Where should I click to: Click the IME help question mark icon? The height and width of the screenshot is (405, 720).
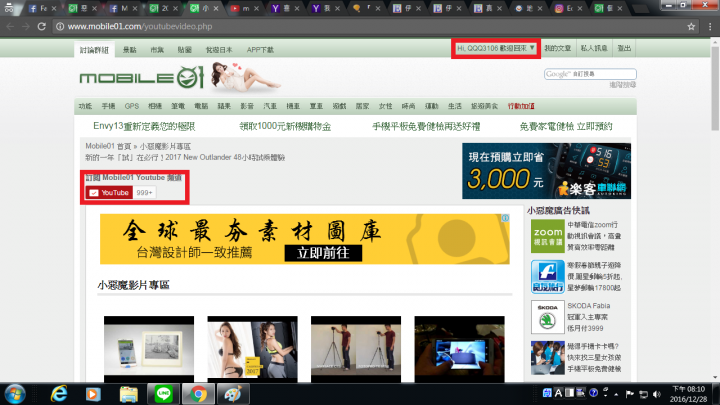pyautogui.click(x=593, y=393)
